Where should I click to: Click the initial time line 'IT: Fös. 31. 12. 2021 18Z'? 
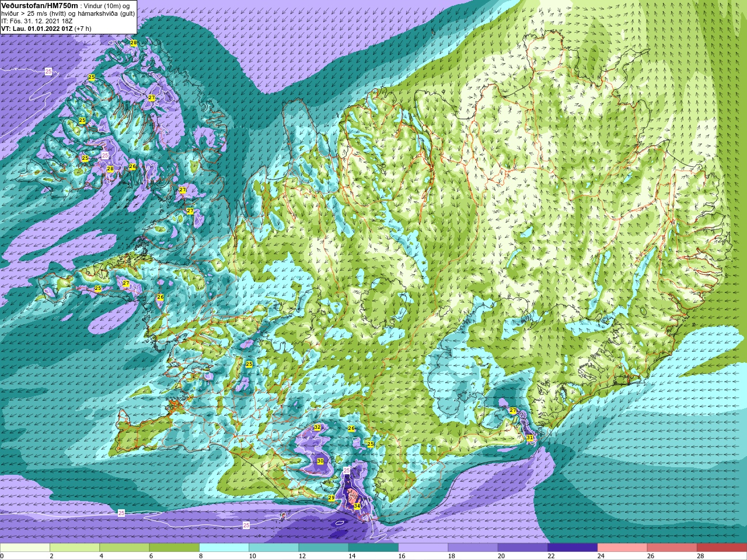coord(37,21)
